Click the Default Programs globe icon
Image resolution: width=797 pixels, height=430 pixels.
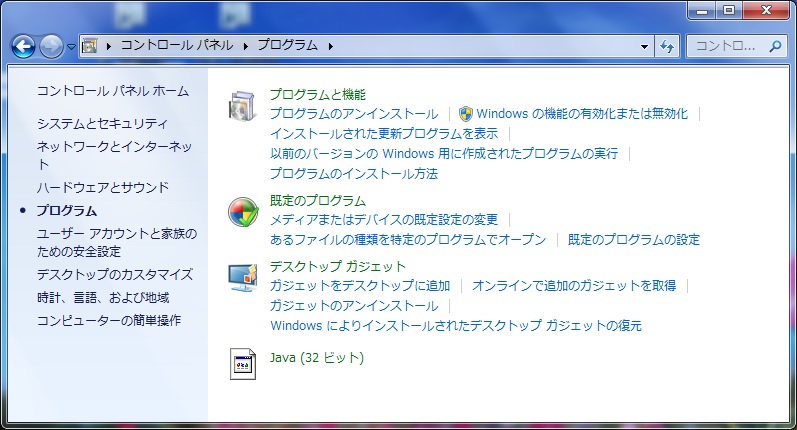coord(243,212)
